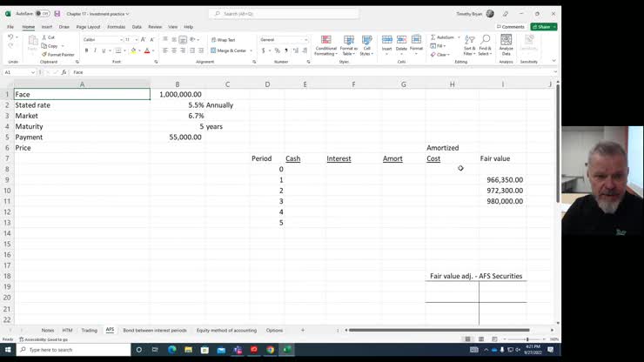Click Wrap Text button
This screenshot has width=644, height=362.
tap(224, 40)
